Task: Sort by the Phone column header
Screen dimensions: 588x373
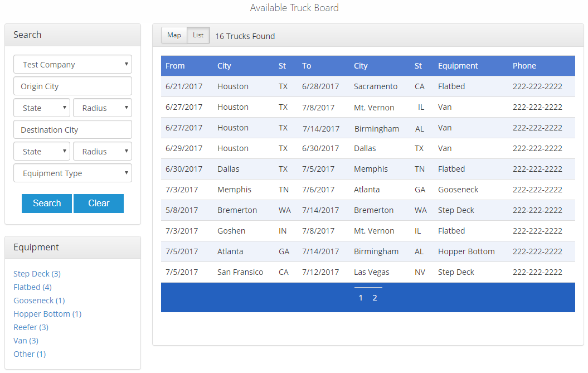Action: coord(524,66)
